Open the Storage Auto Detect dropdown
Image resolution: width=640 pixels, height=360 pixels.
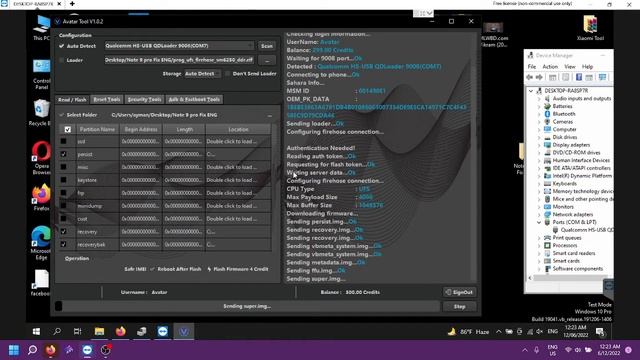[202, 74]
